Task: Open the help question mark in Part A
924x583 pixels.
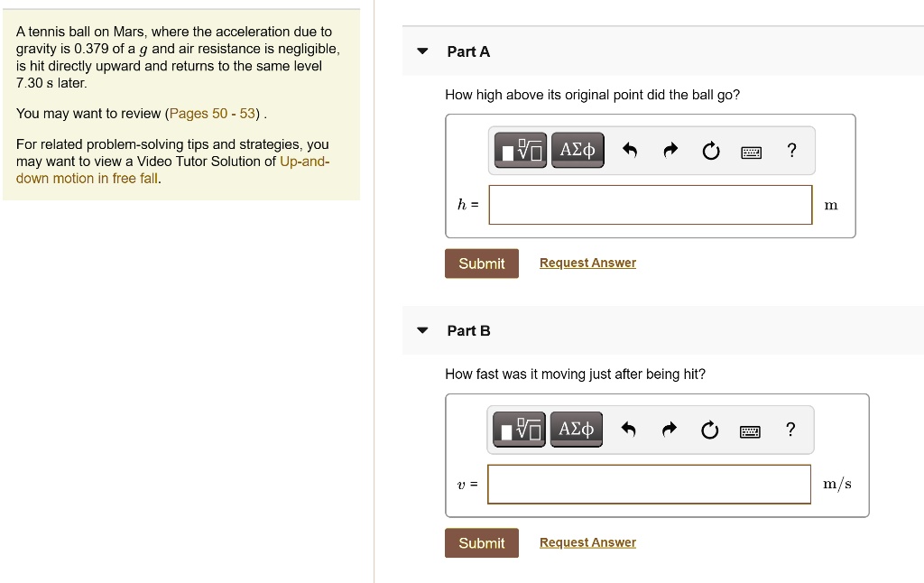Action: (x=791, y=151)
